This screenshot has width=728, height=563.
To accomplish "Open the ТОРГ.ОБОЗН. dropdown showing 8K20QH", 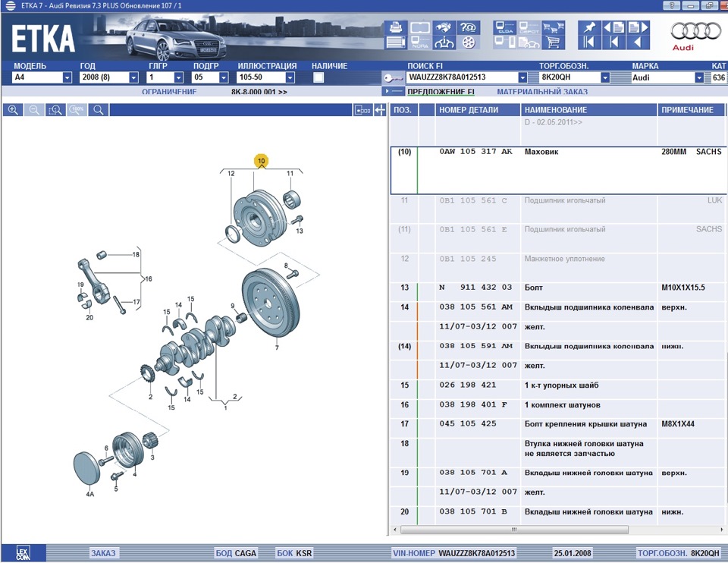I will 605,77.
